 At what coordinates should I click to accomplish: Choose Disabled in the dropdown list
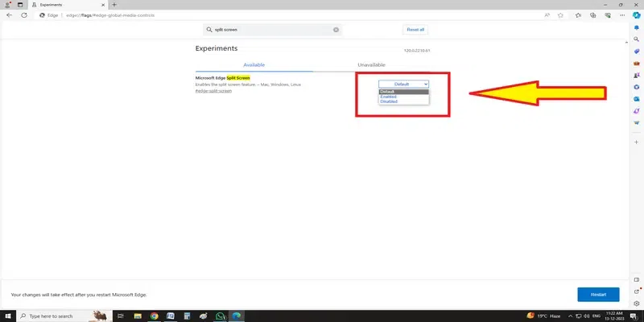point(403,101)
